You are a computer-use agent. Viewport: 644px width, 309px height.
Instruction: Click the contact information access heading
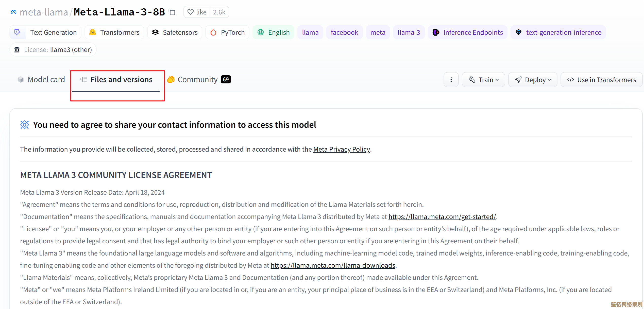pos(175,125)
